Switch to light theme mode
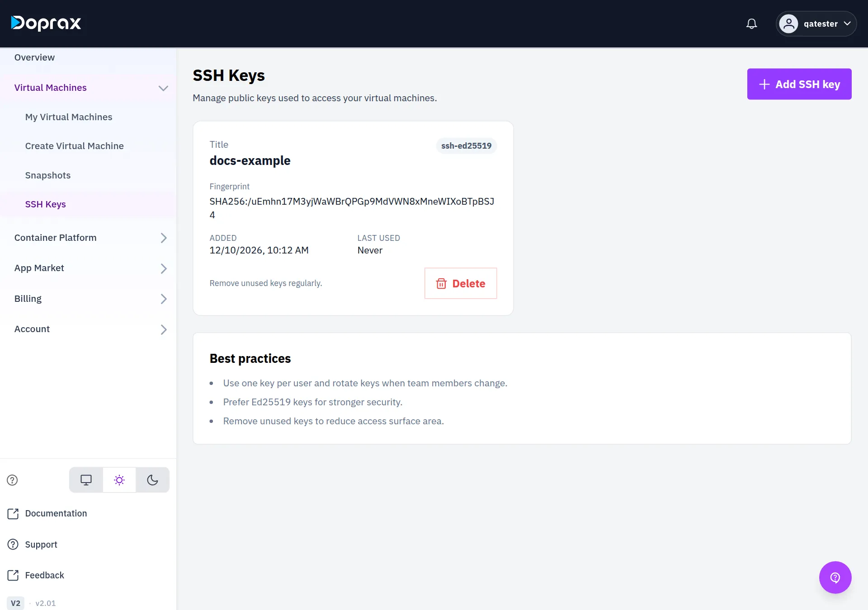 (119, 480)
